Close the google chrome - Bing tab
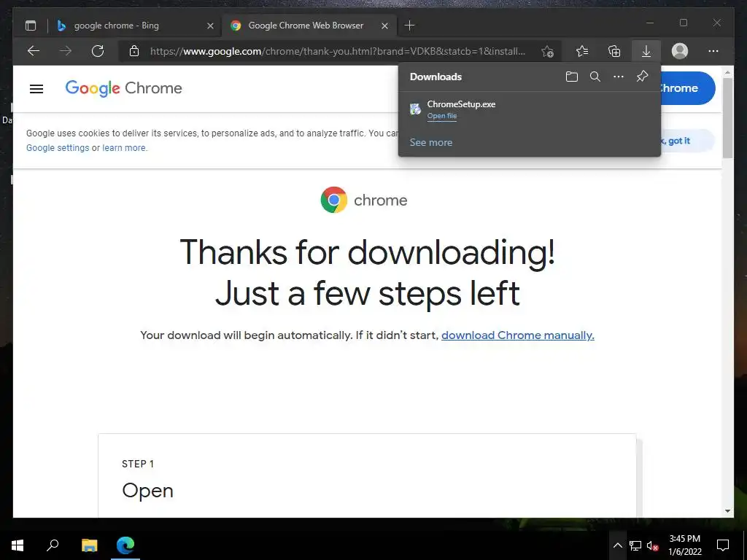 pyautogui.click(x=210, y=26)
